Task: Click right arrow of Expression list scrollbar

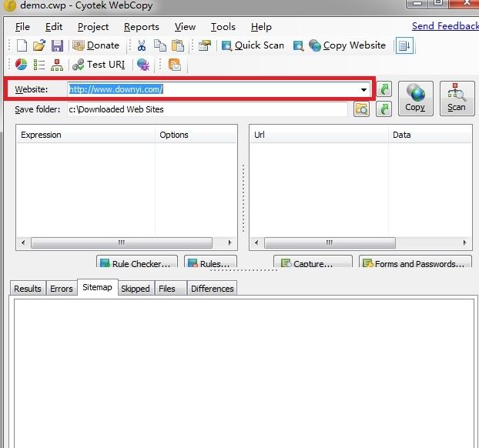Action: tap(230, 242)
